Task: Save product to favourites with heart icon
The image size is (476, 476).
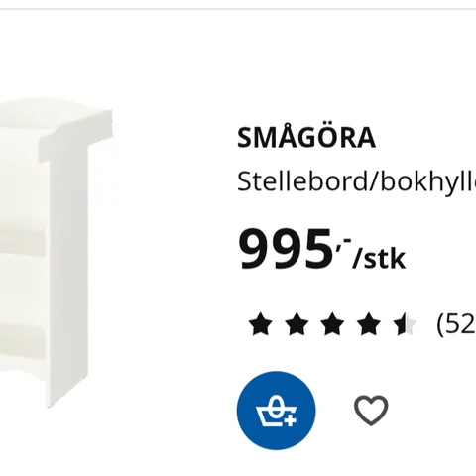Action: 371,411
